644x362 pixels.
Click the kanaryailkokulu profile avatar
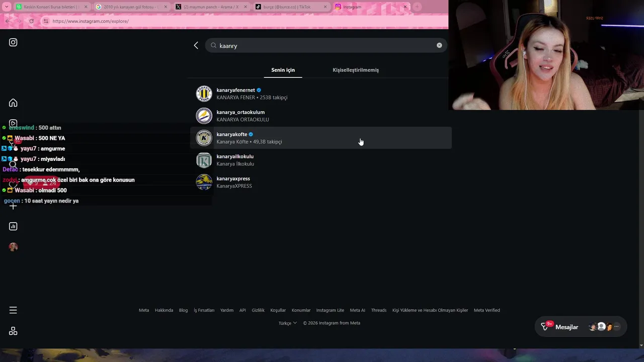coord(204,160)
